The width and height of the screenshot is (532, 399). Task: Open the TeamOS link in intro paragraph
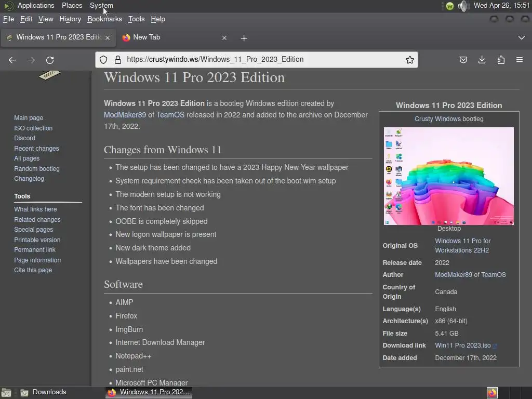(170, 115)
